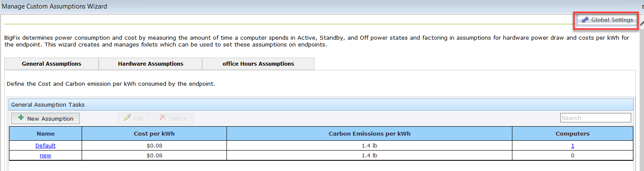Switch to the General Assumptions tab

tap(51, 64)
